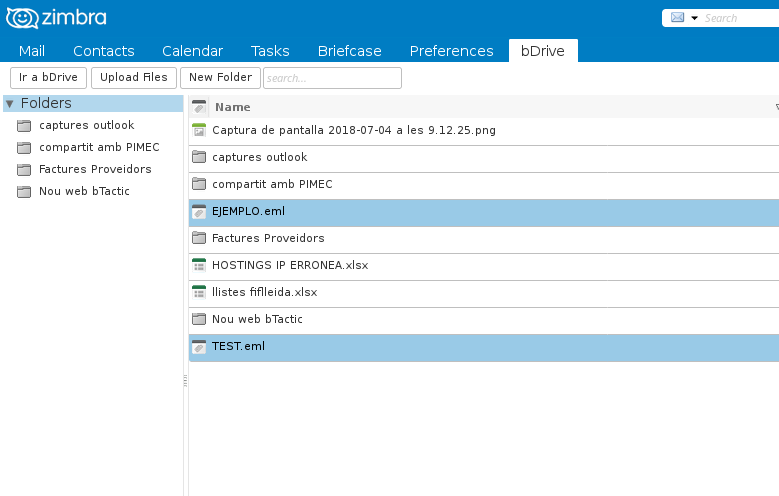
Task: Click the Ir a bDrive button
Action: click(48, 77)
